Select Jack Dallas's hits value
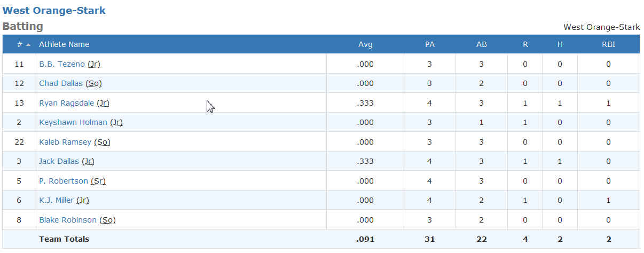Viewport: 644px width, 253px height. click(560, 161)
